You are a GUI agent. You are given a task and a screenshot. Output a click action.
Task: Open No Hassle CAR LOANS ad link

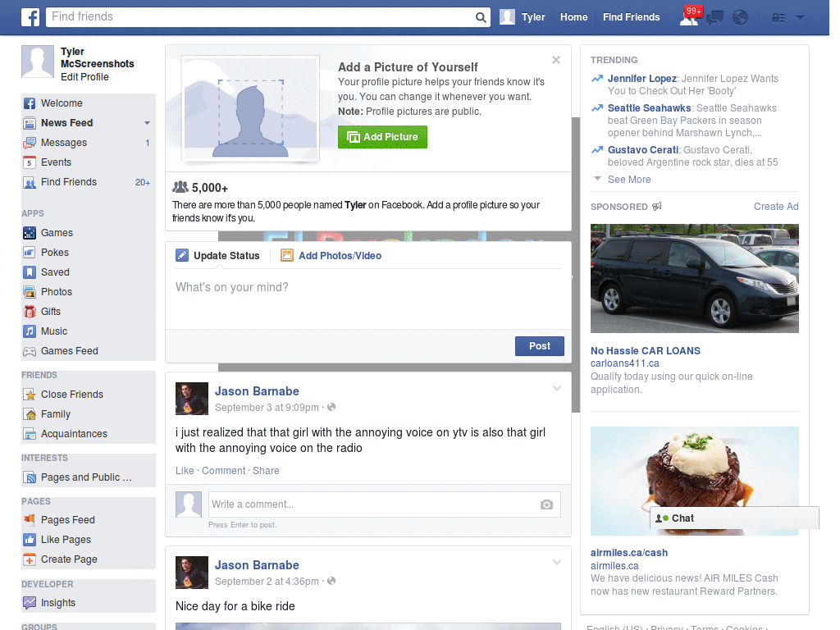click(x=645, y=351)
